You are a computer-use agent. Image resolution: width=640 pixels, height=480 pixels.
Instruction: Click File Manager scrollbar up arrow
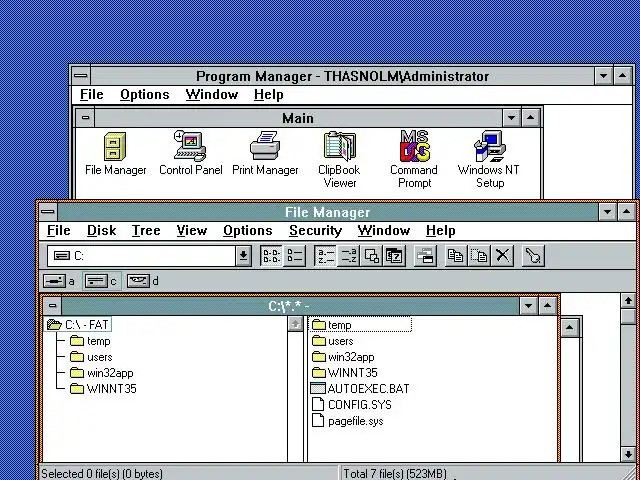click(628, 301)
